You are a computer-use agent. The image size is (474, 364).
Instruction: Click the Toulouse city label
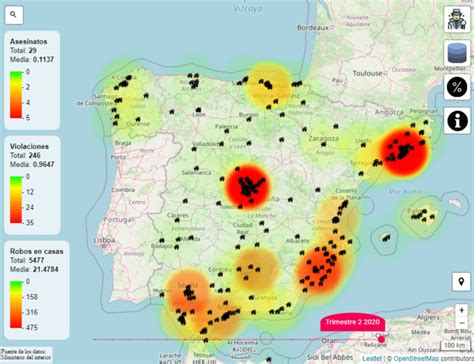tap(367, 73)
